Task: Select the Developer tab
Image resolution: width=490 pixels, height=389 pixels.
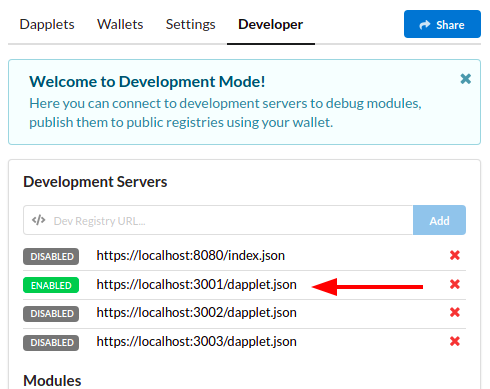Action: 271,24
